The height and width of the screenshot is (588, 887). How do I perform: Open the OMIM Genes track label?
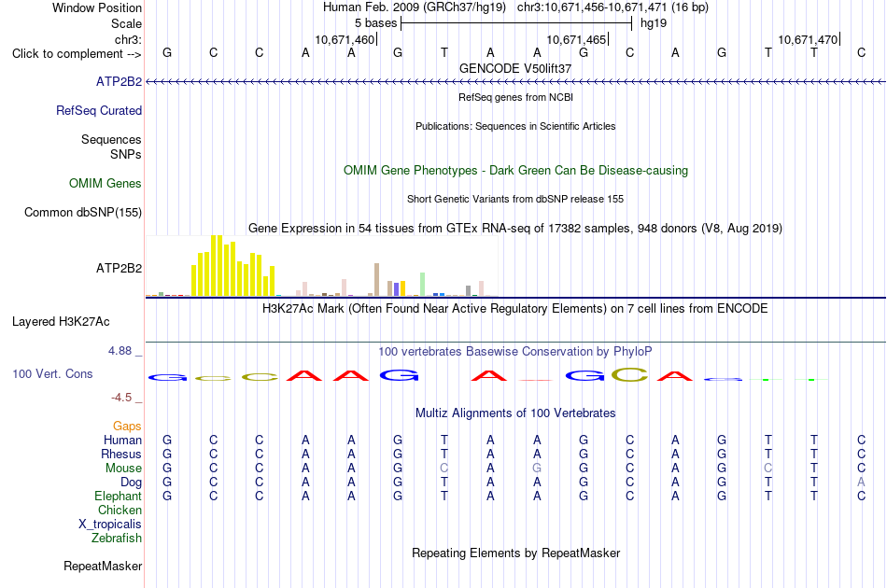(105, 183)
